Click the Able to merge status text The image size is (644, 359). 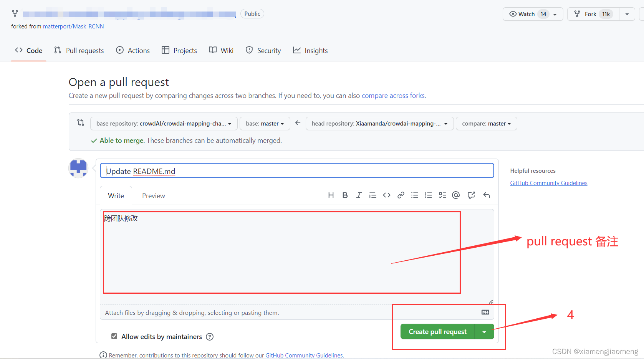(122, 141)
